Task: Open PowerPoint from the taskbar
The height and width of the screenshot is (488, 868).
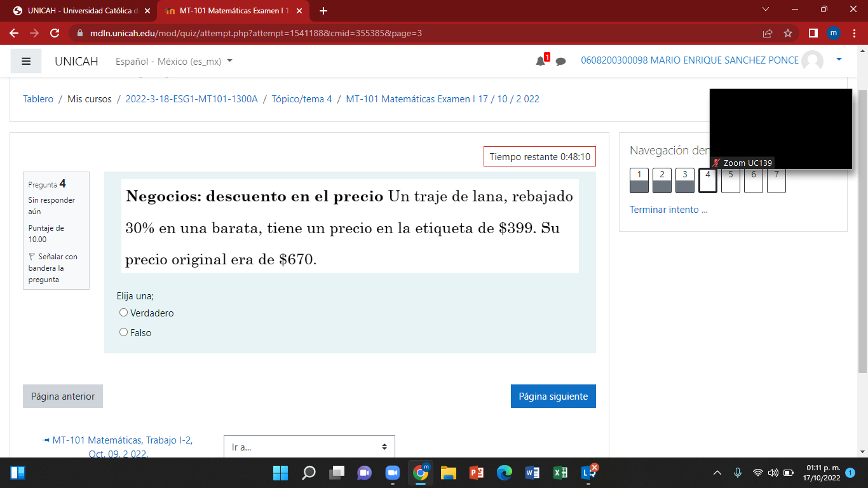Action: click(475, 473)
